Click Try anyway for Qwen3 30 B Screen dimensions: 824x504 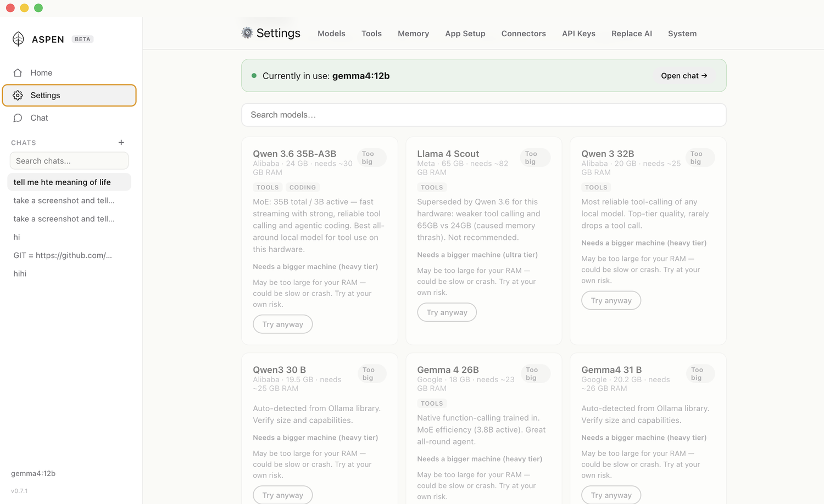click(x=282, y=495)
